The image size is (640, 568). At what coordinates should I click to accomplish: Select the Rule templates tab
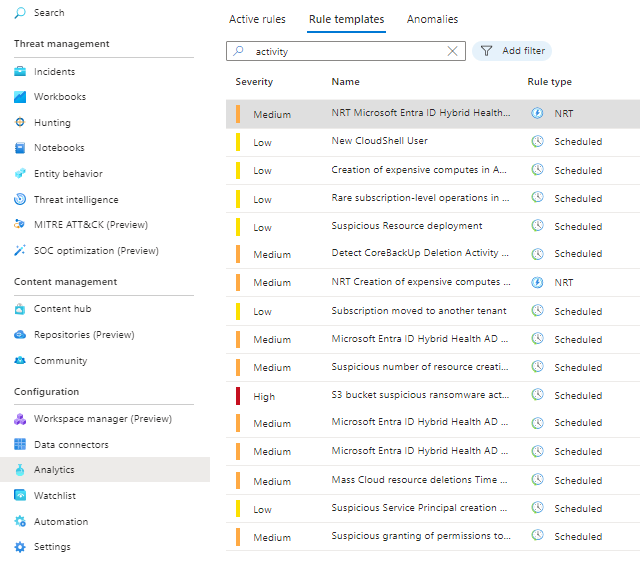(346, 19)
